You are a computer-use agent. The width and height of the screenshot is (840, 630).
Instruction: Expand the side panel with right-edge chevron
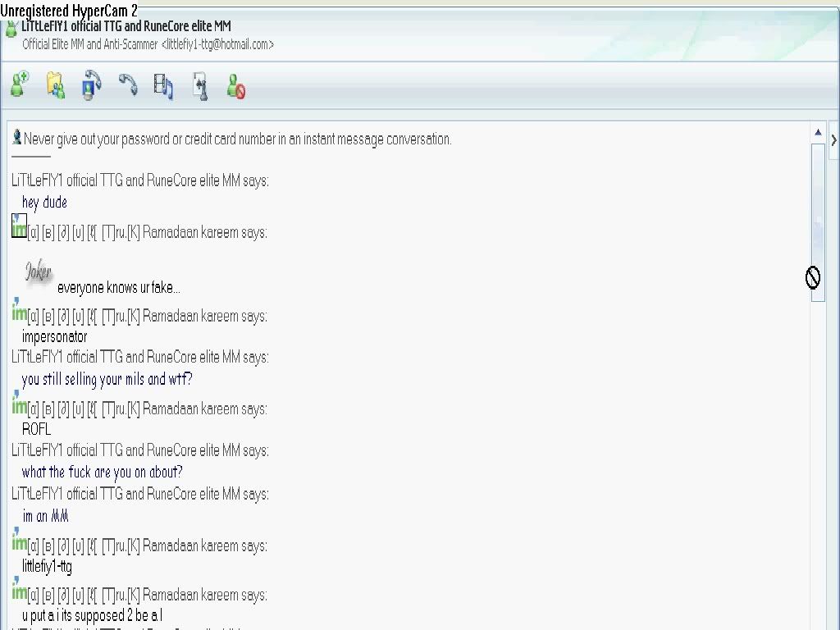(x=833, y=140)
